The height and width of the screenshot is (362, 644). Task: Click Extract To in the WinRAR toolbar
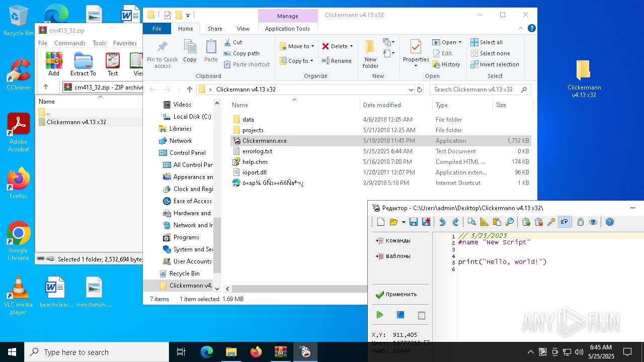click(83, 64)
